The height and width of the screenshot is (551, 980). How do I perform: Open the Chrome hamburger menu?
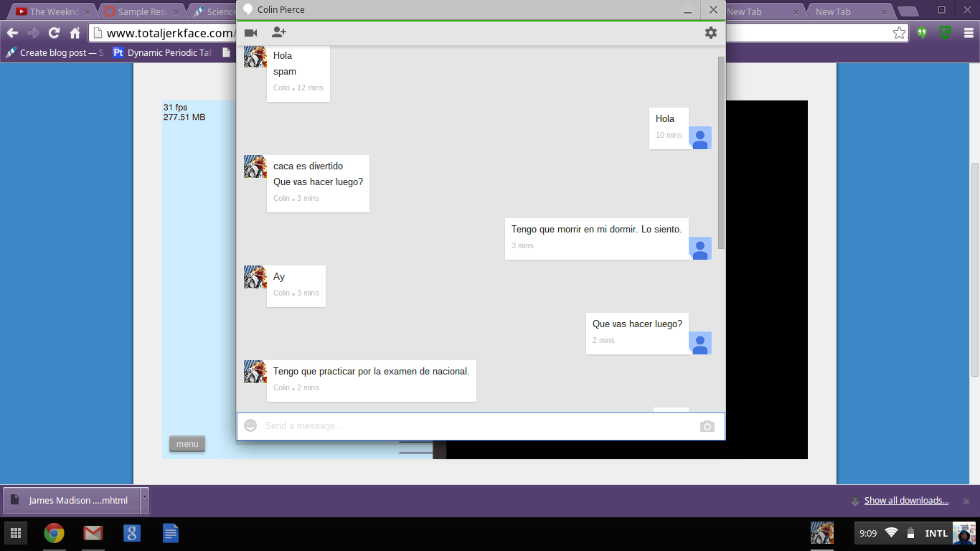[x=969, y=33]
